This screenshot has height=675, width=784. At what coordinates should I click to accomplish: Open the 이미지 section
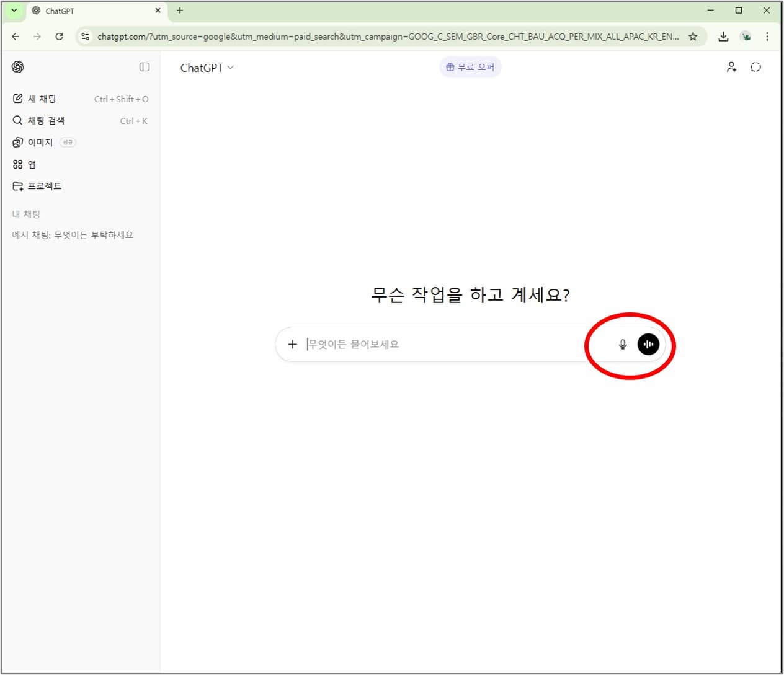coord(81,143)
